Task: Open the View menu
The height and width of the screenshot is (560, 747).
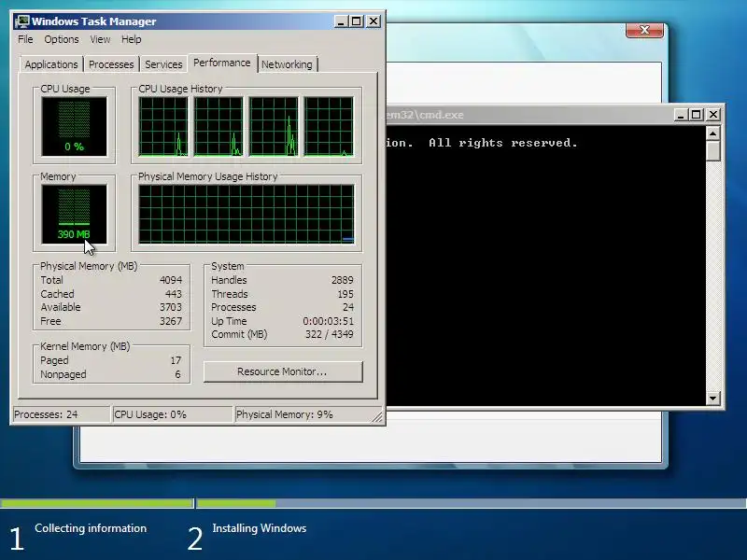Action: coord(100,39)
